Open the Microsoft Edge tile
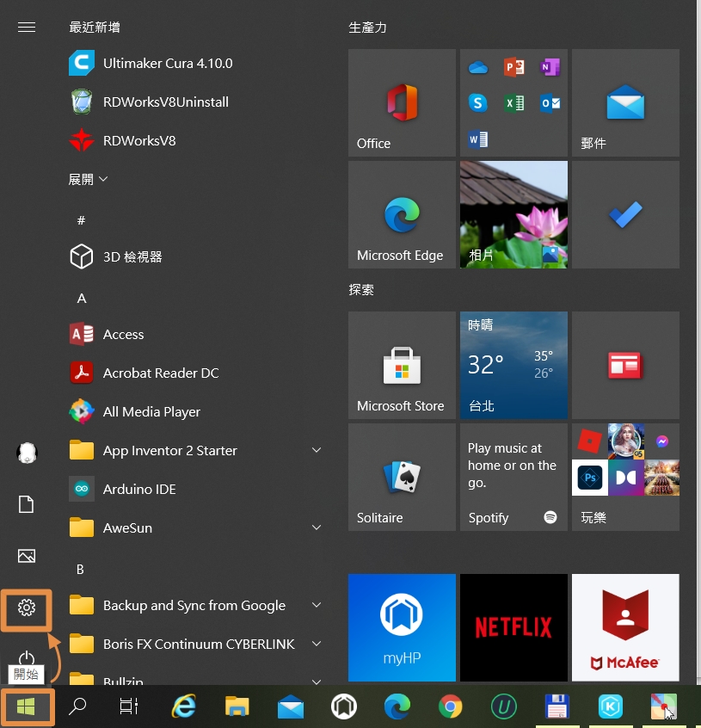 click(x=402, y=215)
